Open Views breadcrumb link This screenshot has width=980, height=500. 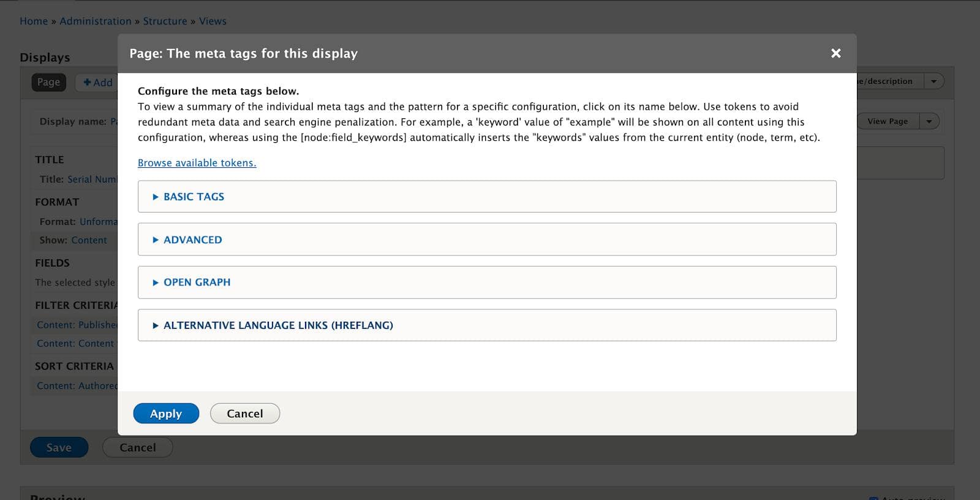(x=213, y=21)
